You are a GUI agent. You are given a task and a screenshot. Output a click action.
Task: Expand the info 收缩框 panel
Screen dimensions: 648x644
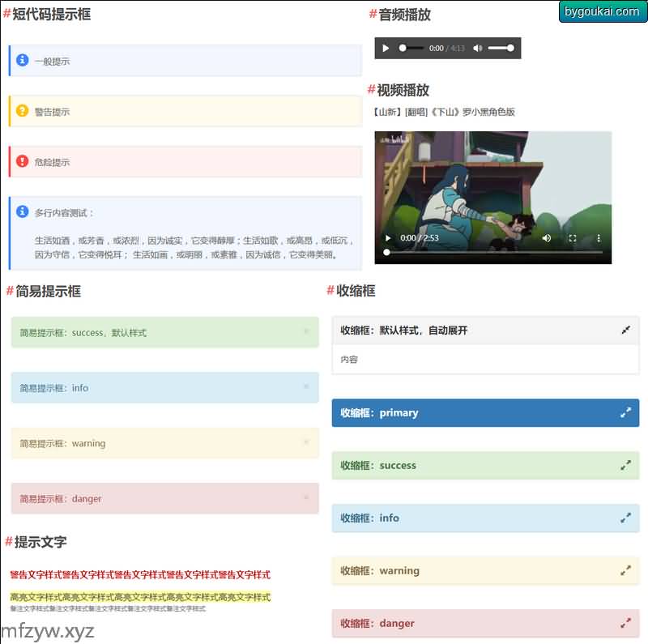coord(625,518)
